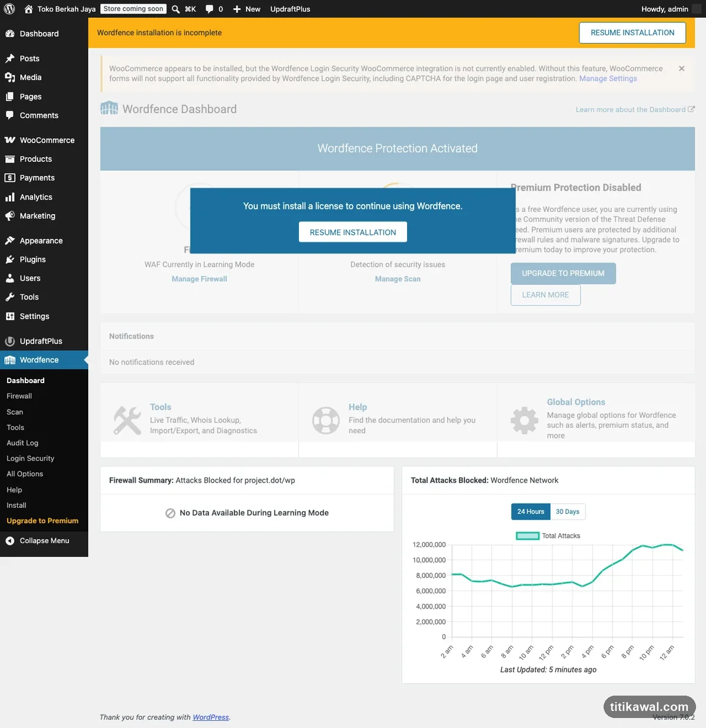Viewport: 706px width, 728px height.
Task: Open Help submenu item under Wordfence
Action: [14, 490]
